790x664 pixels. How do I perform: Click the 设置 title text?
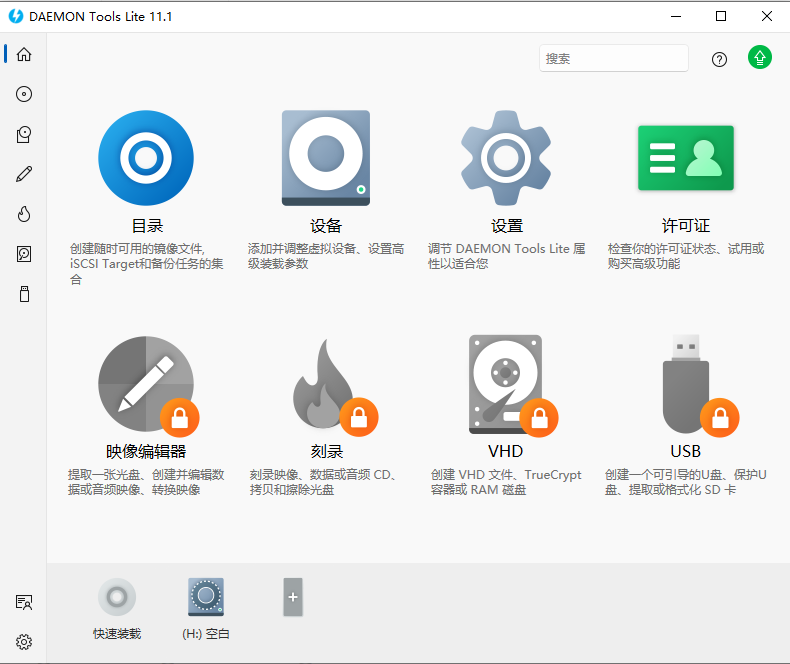(x=507, y=226)
